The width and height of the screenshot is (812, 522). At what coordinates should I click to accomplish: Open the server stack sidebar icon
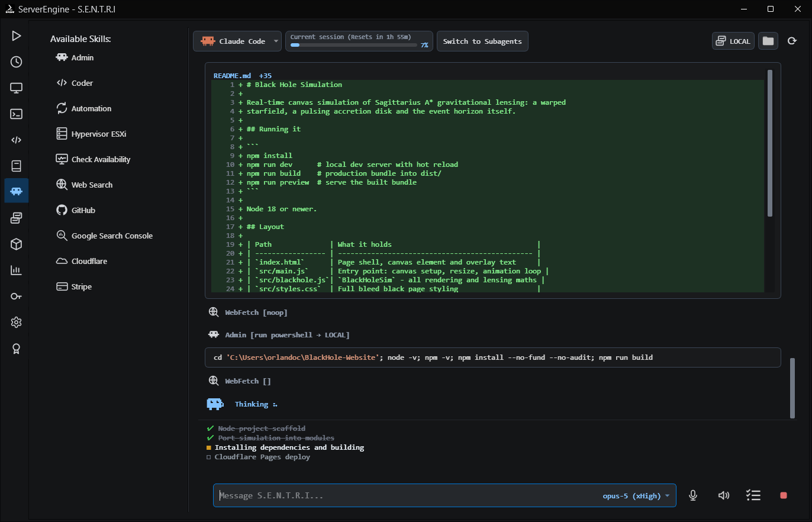17,218
